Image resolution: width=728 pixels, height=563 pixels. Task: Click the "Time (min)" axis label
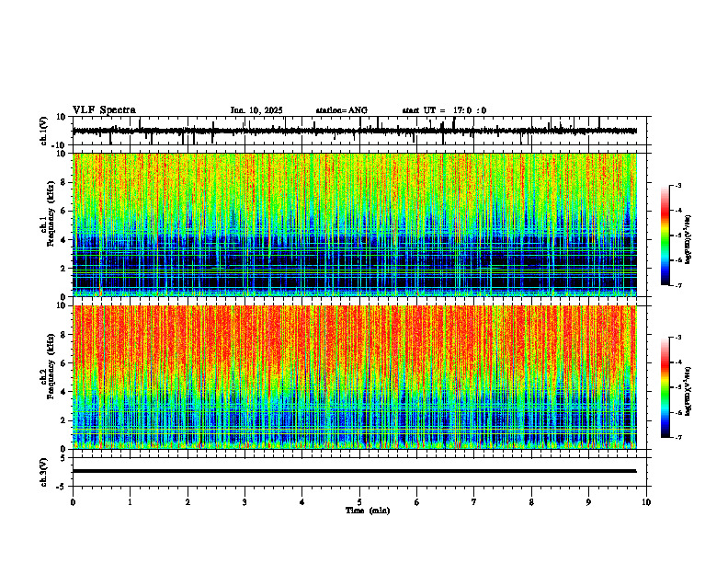(x=368, y=511)
